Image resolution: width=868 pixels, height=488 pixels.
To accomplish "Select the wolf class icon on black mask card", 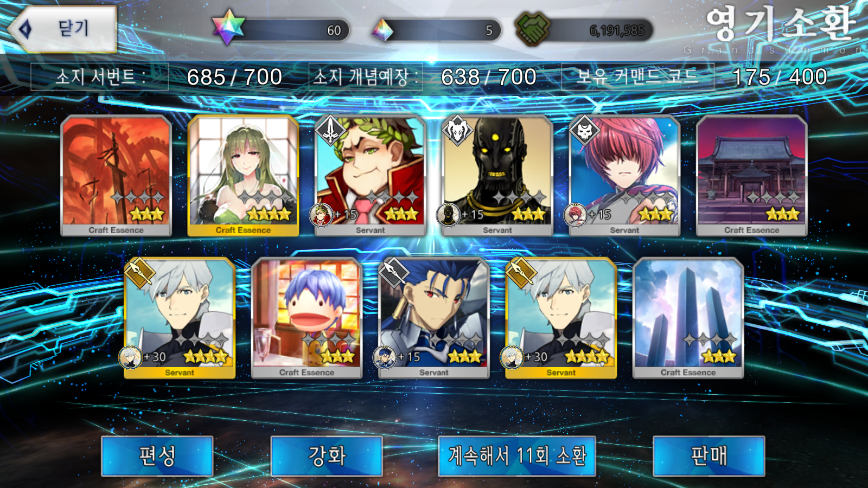I will pyautogui.click(x=458, y=130).
